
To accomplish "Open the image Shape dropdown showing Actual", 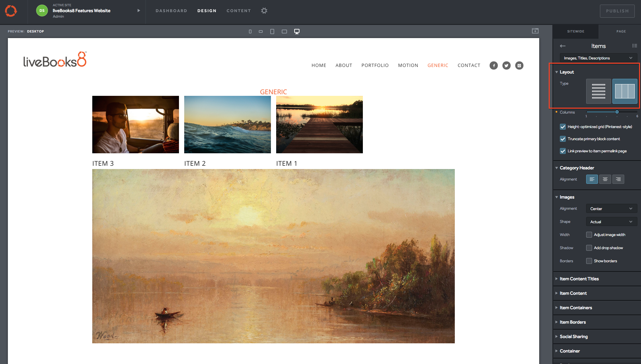I will [611, 222].
